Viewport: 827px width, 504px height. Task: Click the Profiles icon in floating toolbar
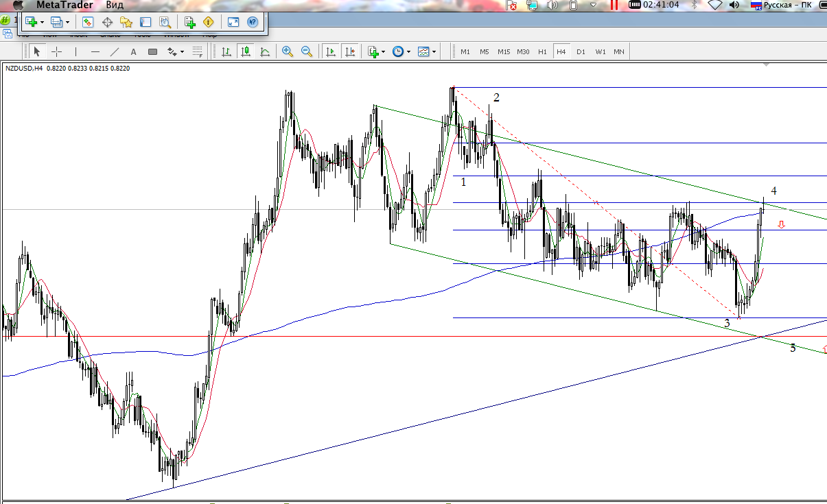[x=56, y=22]
